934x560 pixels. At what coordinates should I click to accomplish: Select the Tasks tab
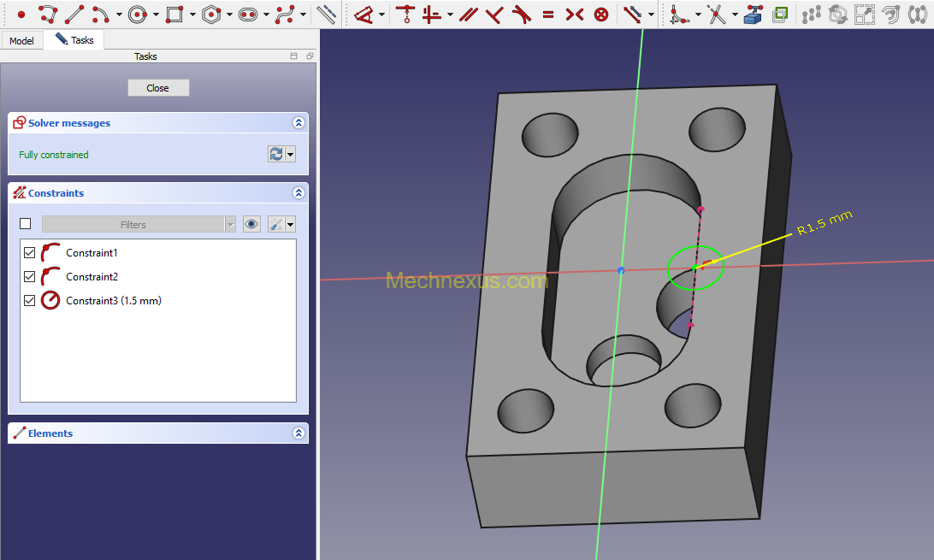[74, 40]
